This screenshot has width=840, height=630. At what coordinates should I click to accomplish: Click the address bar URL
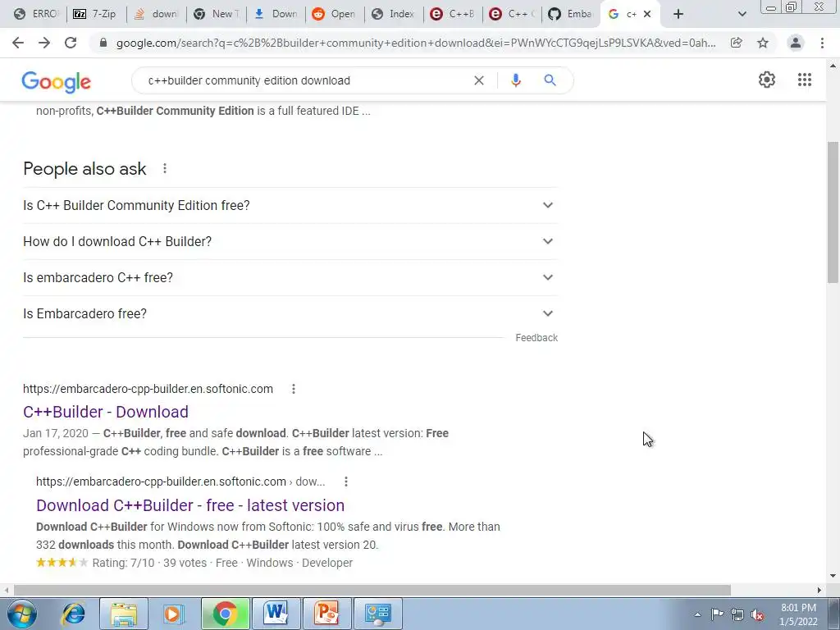tap(416, 43)
